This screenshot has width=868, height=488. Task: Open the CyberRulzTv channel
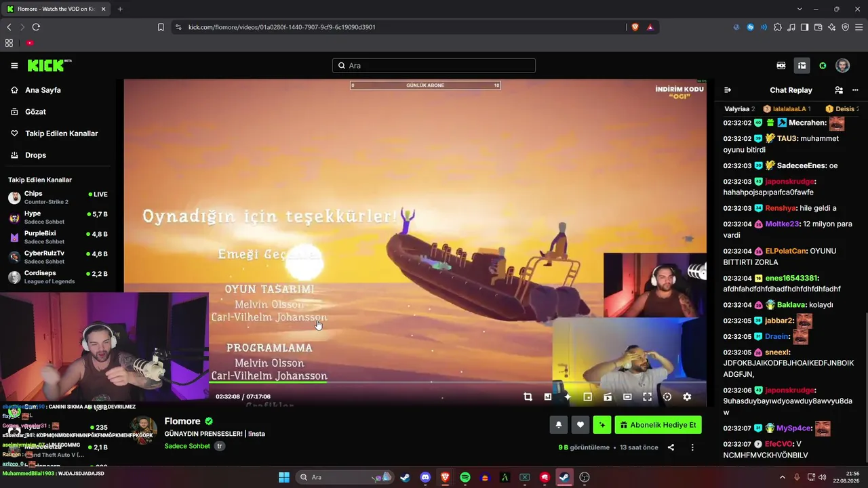tap(58, 258)
